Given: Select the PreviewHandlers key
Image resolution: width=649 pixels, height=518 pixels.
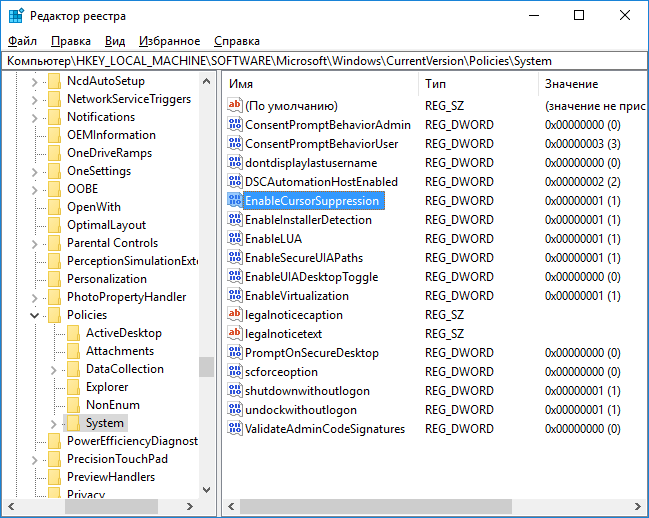Looking at the screenshot, I should (111, 477).
